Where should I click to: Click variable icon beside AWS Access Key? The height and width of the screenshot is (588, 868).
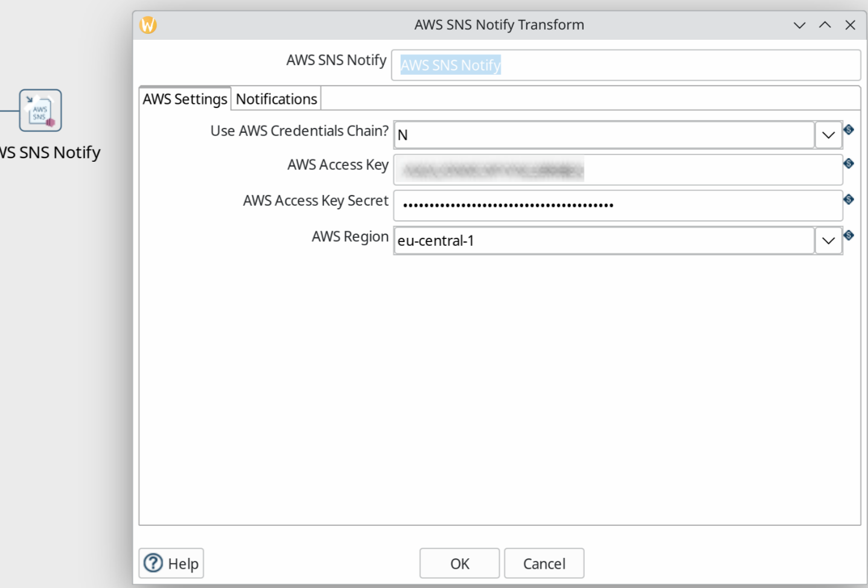click(x=849, y=164)
